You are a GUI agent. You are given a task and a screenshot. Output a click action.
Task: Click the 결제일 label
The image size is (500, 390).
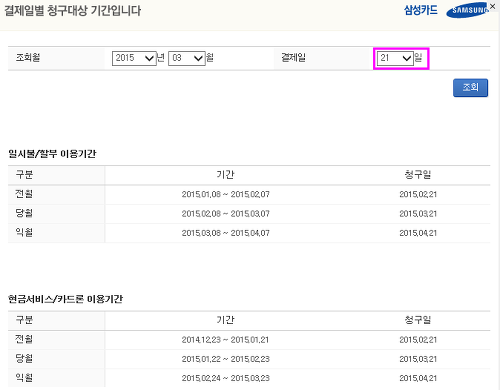293,58
